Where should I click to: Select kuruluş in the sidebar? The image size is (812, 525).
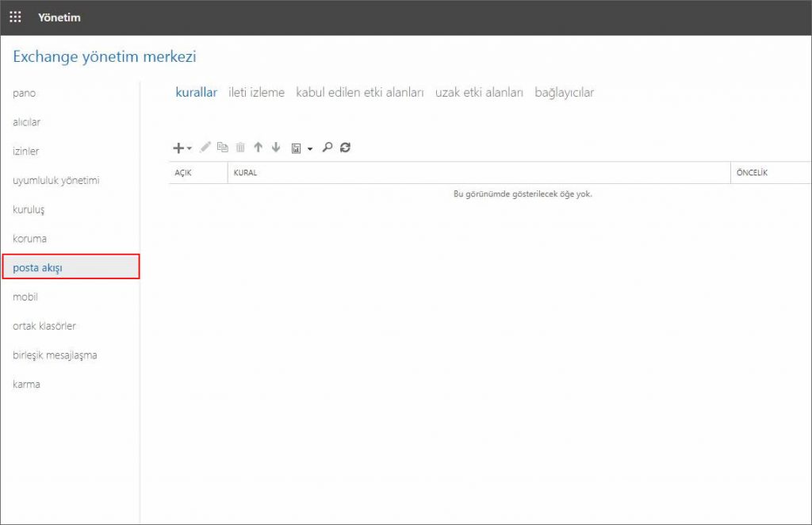click(x=29, y=209)
